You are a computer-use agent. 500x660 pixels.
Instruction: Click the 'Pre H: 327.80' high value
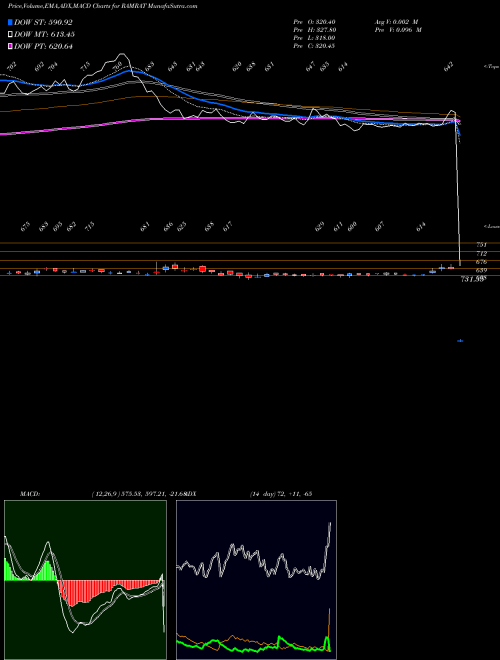point(314,30)
